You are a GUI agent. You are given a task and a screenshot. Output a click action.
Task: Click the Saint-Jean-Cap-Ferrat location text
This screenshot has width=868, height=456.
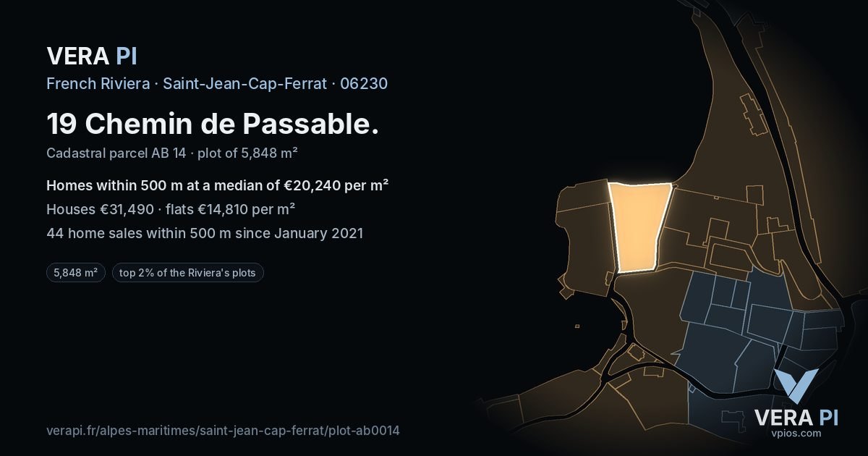pyautogui.click(x=244, y=83)
